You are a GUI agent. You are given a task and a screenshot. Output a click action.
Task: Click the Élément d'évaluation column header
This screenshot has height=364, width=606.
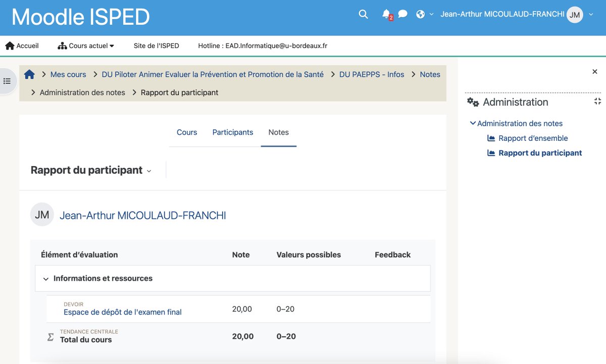pos(79,255)
